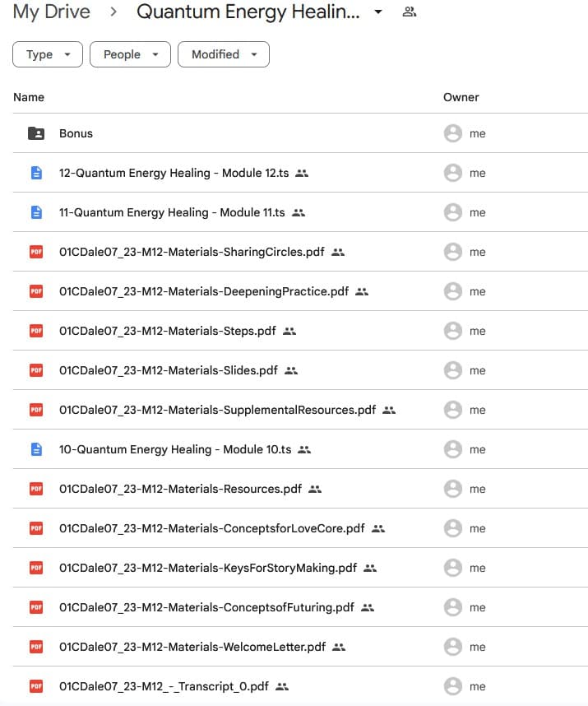Open the People filter dropdown
Screen dimensions: 588x706
(x=130, y=54)
